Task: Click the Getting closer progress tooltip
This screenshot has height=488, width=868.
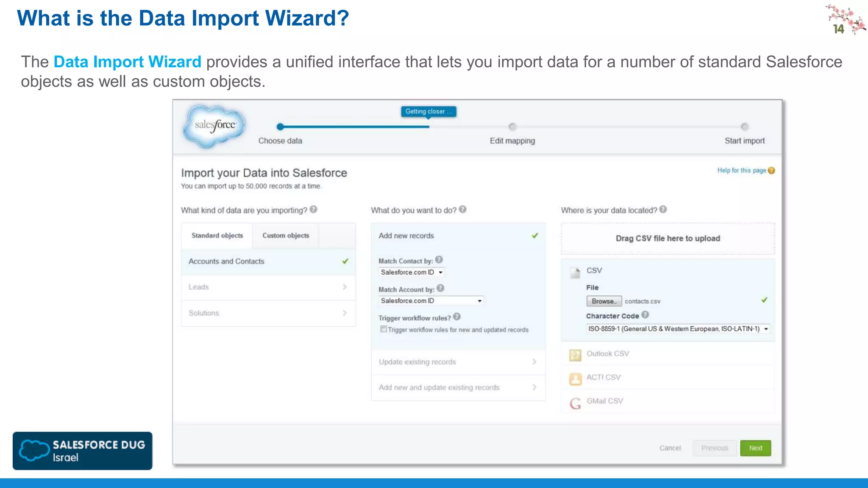Action: (428, 111)
